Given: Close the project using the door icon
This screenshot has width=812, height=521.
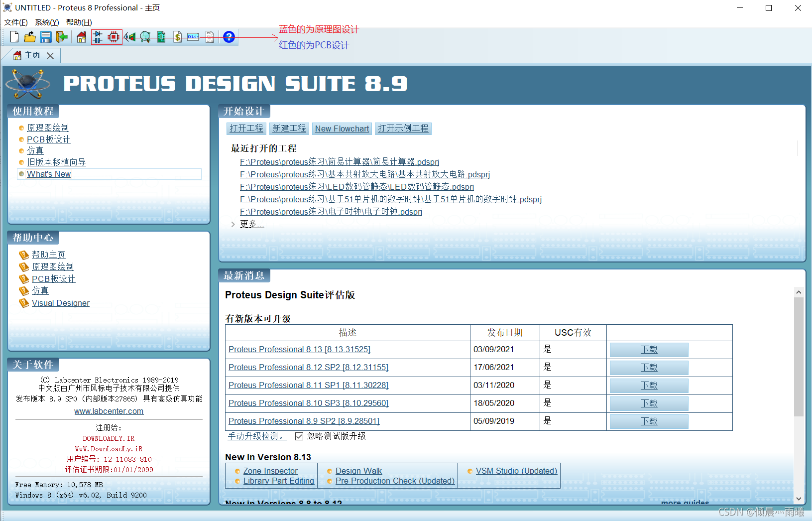Looking at the screenshot, I should (61, 37).
